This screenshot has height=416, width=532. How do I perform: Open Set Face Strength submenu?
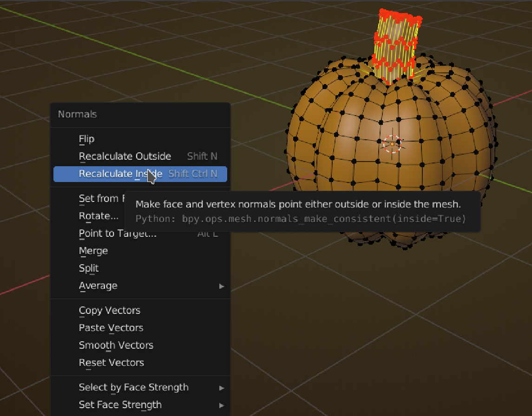tap(140, 405)
